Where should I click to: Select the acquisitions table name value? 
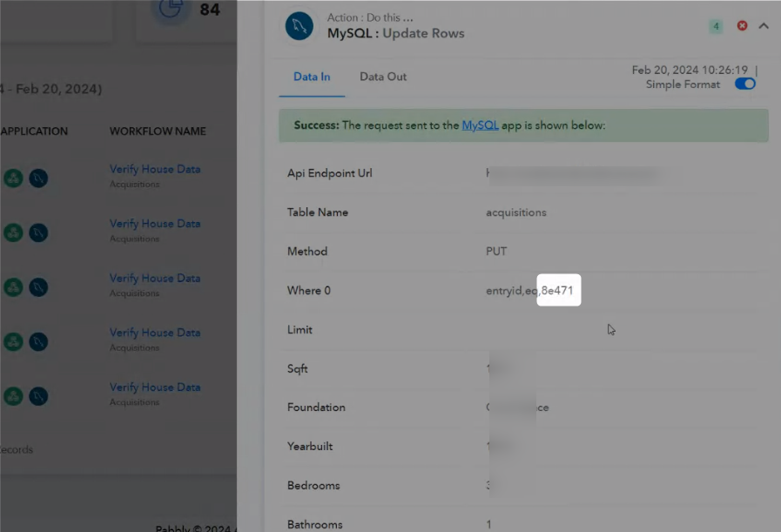point(516,212)
